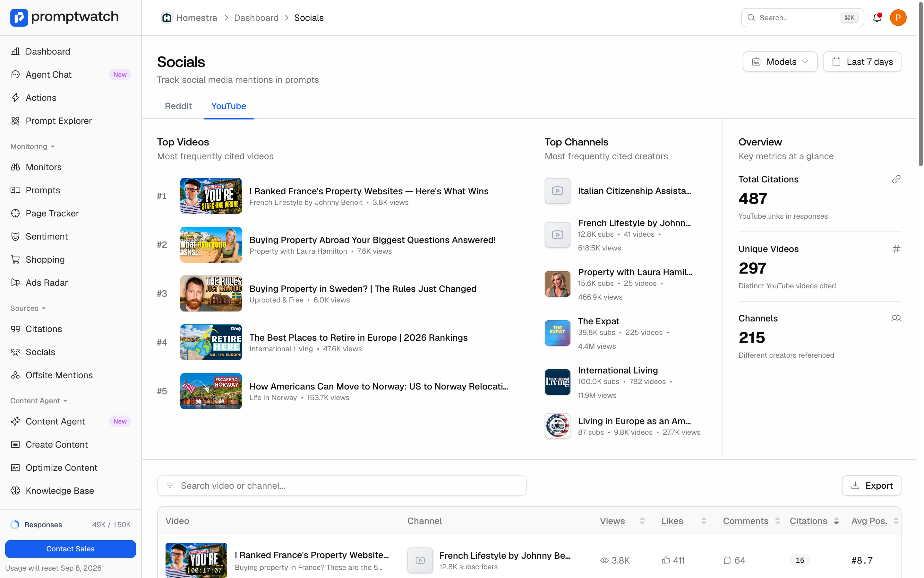Click the Socials people icon

click(x=16, y=352)
